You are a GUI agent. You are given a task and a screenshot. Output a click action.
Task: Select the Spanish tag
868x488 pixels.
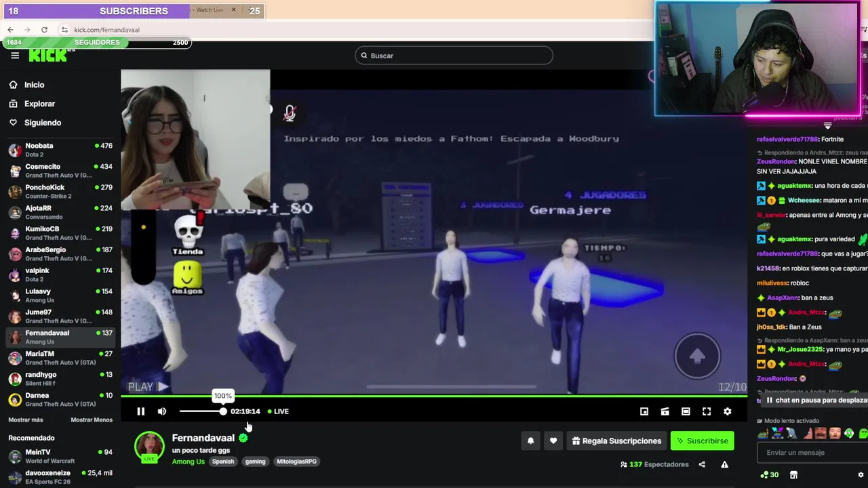222,462
